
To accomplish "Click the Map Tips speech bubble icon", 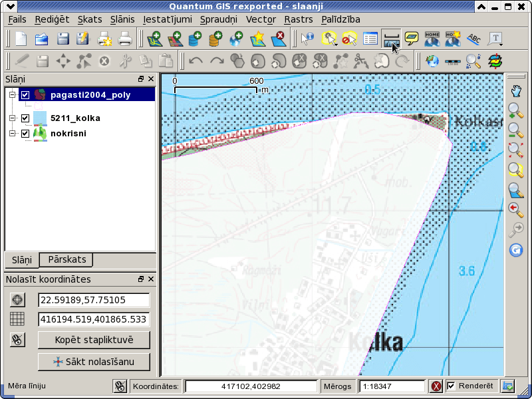I will click(x=412, y=39).
